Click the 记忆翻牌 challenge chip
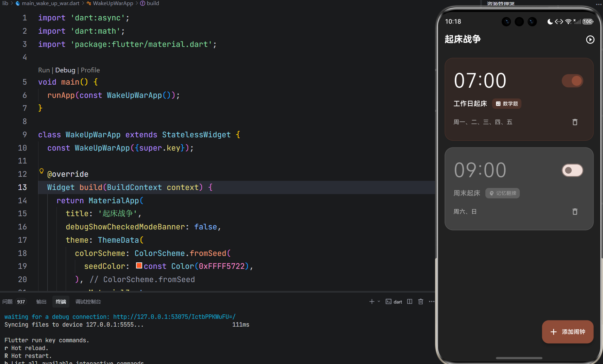603x364 pixels. [502, 193]
